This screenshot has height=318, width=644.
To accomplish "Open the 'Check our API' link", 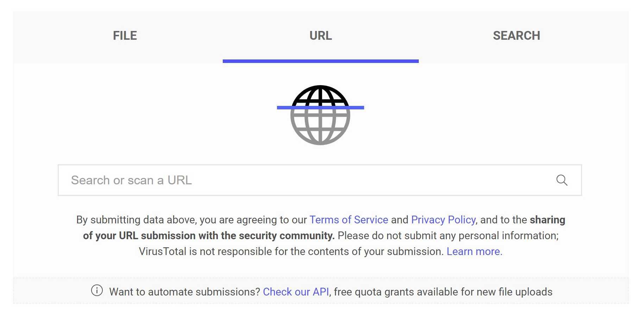I will (x=296, y=292).
